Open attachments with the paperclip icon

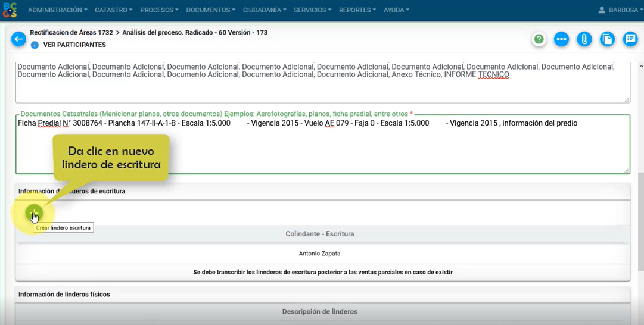pos(584,39)
